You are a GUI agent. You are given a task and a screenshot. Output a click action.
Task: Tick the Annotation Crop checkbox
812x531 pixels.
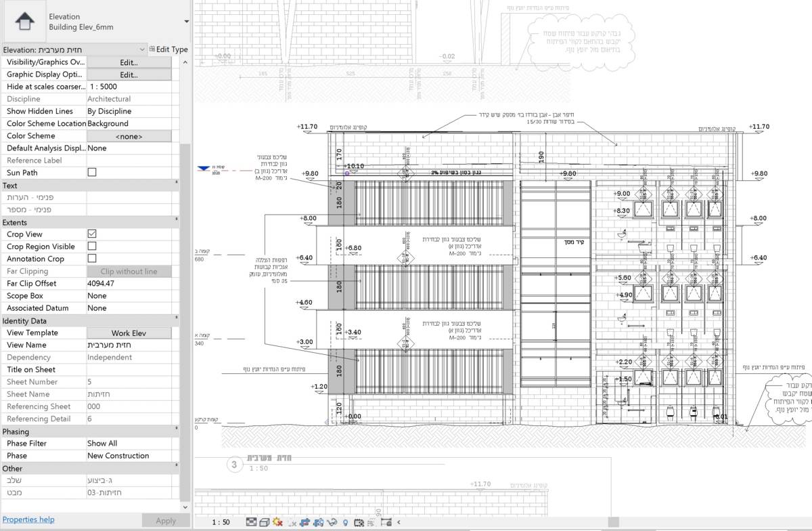coord(92,259)
